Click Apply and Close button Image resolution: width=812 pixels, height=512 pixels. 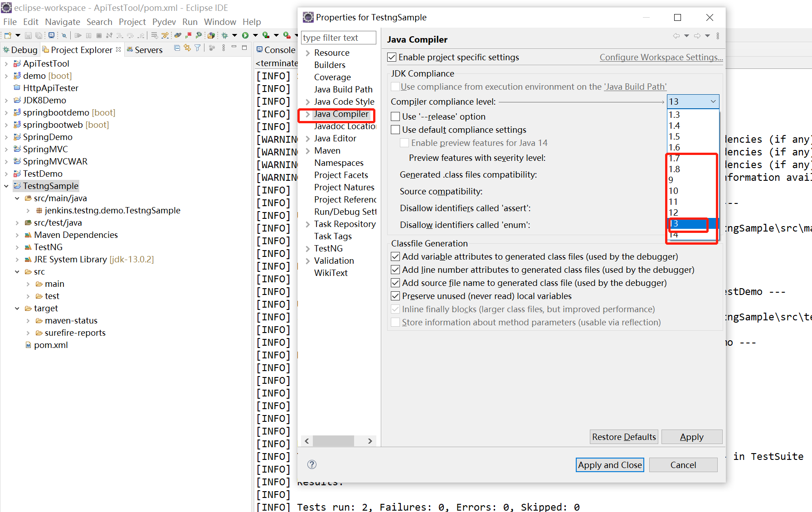pos(610,465)
